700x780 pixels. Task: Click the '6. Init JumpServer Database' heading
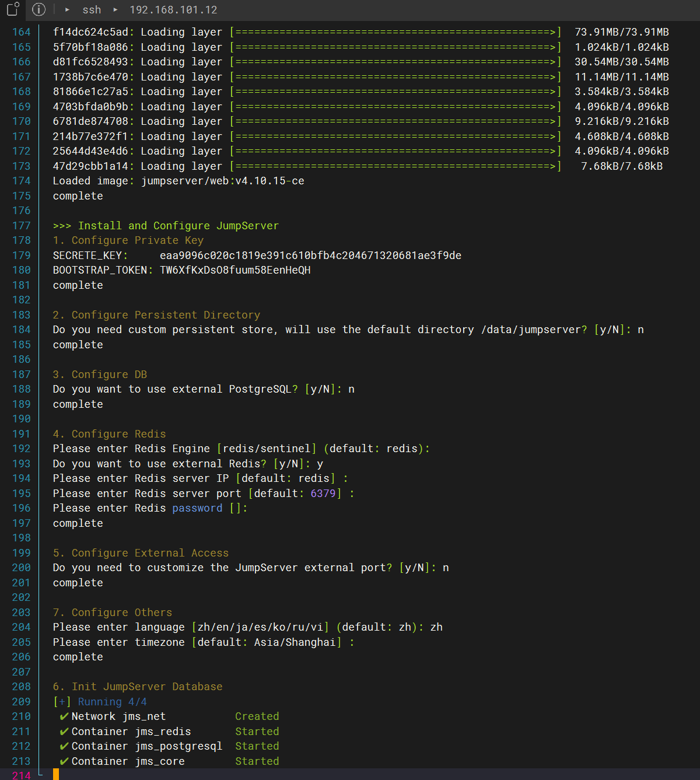(x=138, y=687)
